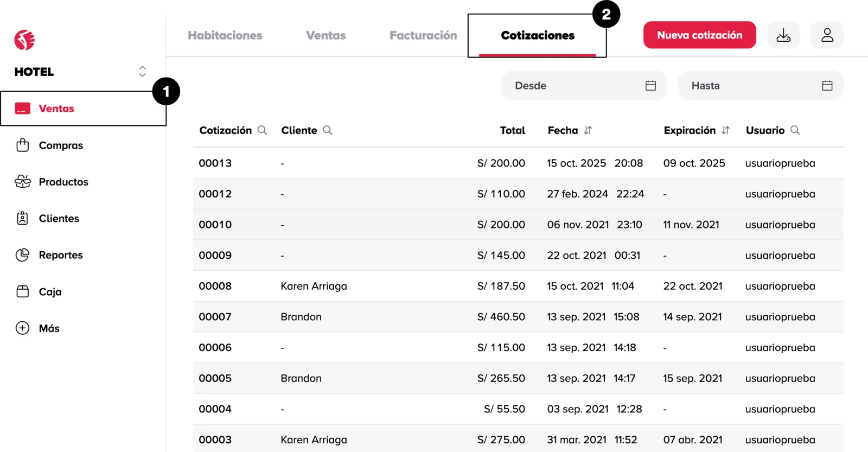The width and height of the screenshot is (868, 452).
Task: Sort by Fecha using arrows icon
Action: coord(588,130)
